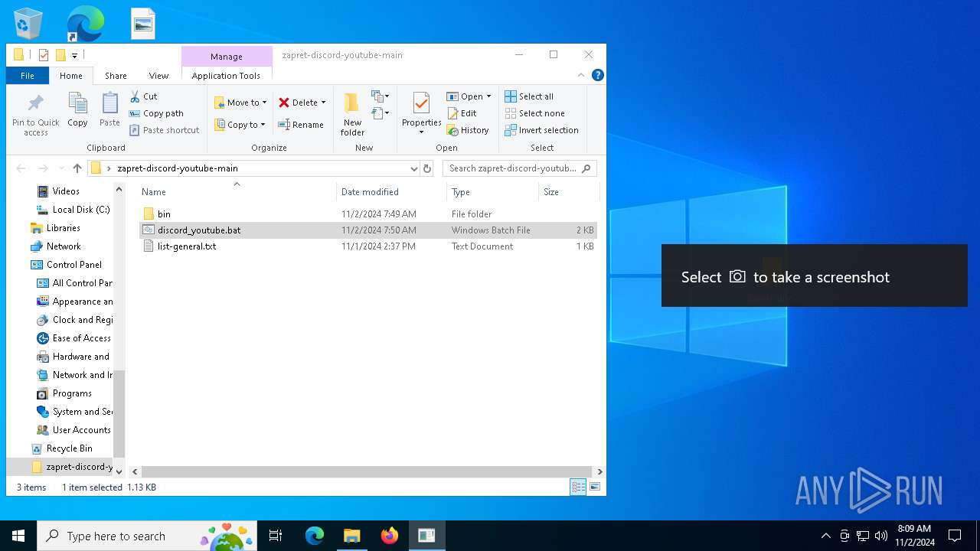Open the Move to dropdown
This screenshot has height=551, width=980.
240,103
